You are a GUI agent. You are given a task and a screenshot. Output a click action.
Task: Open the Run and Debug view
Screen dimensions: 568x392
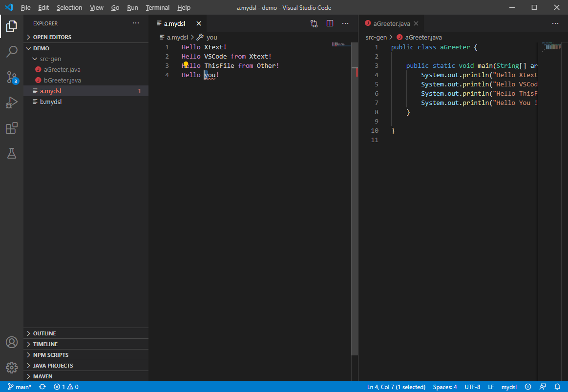12,103
